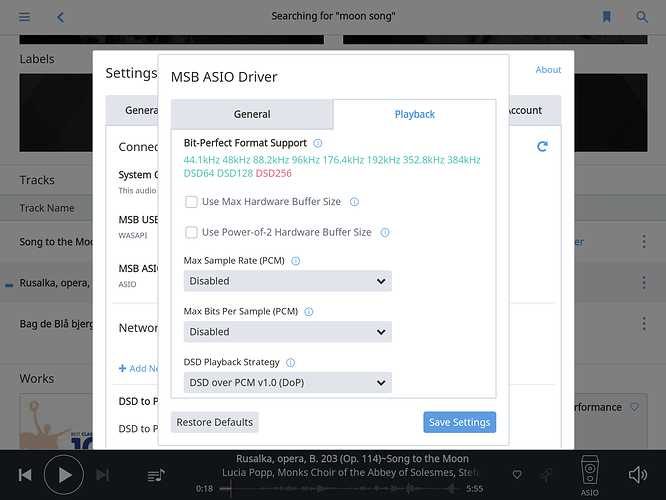The width and height of the screenshot is (666, 500).
Task: Click the Works album cover thumbnail
Action: point(56,421)
